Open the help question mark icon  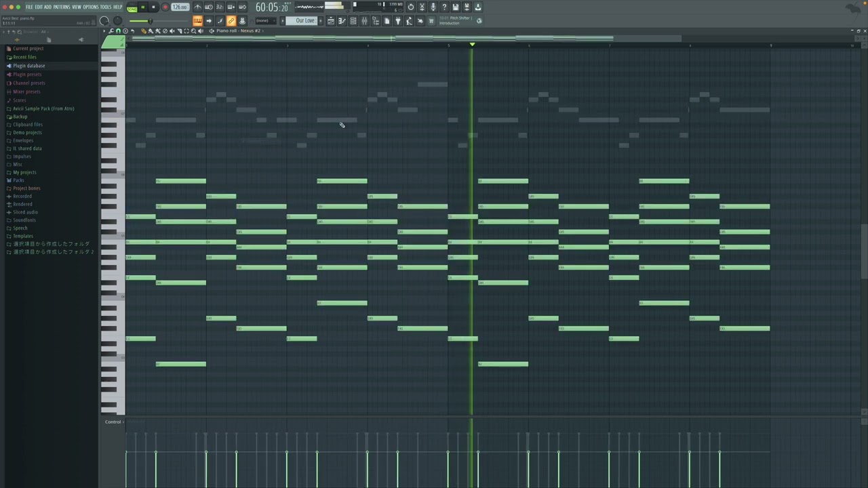(x=444, y=7)
